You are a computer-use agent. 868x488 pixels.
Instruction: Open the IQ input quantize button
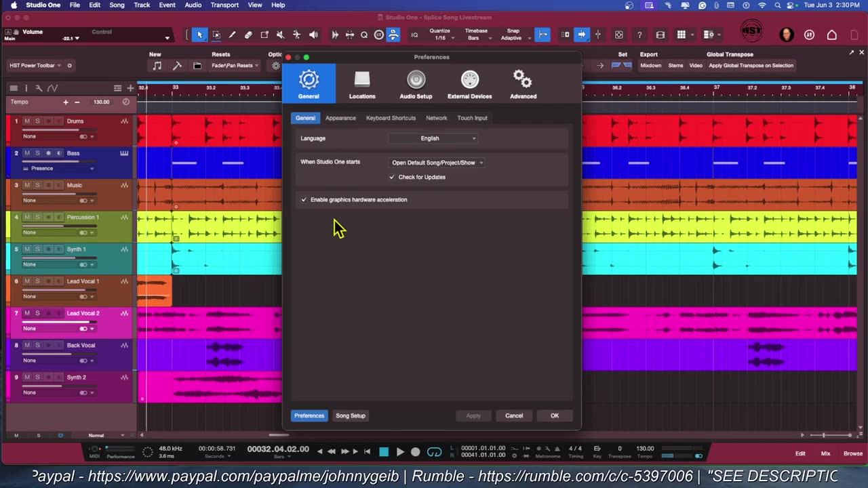pyautogui.click(x=414, y=35)
